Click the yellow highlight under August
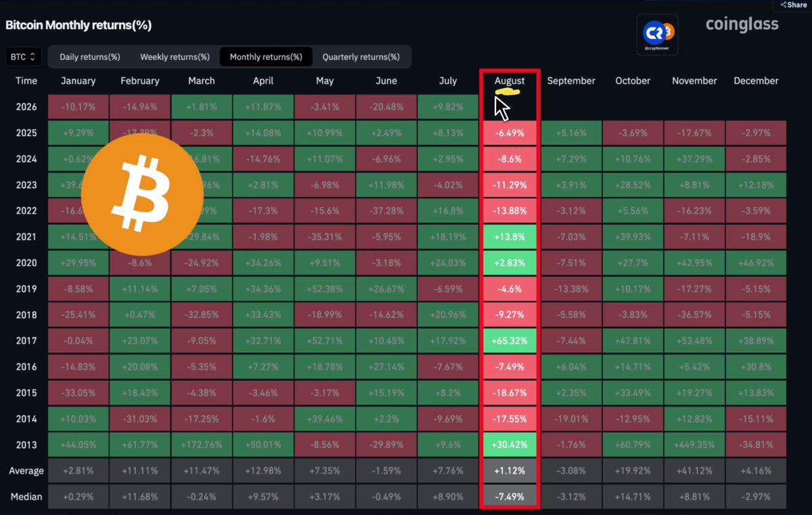 pos(509,91)
